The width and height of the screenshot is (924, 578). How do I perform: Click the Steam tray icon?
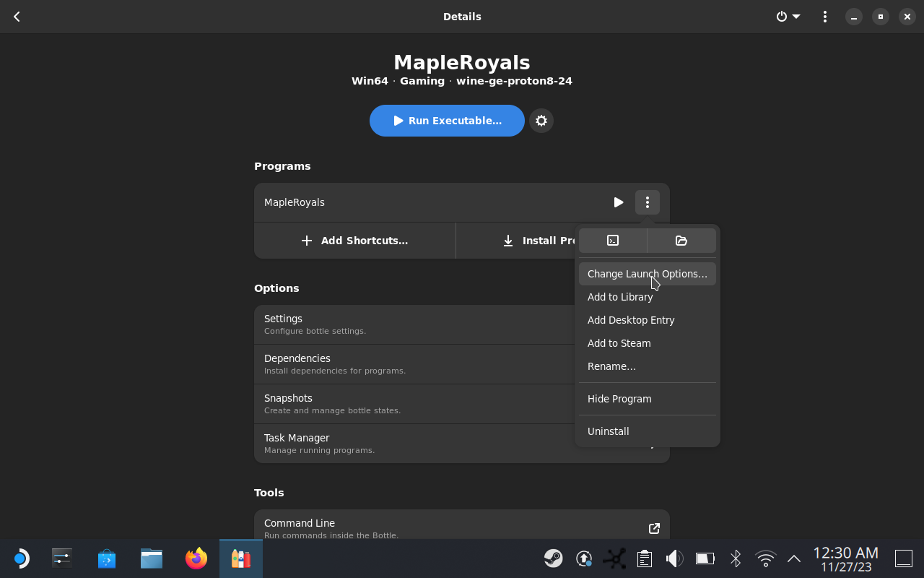554,558
